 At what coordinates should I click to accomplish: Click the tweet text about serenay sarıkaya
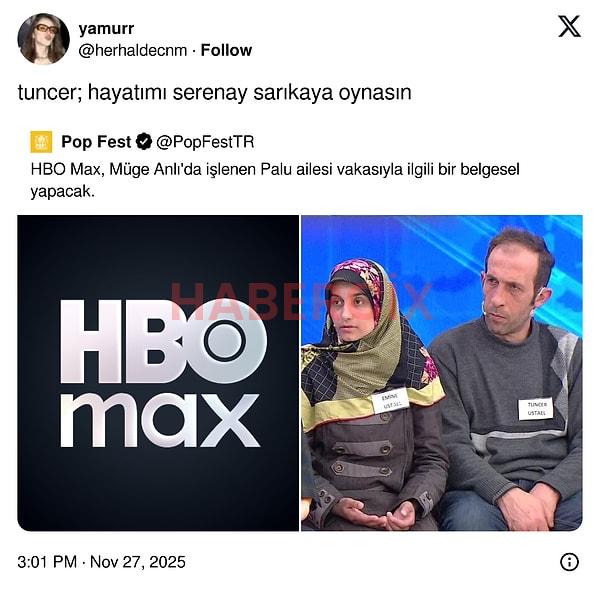point(215,93)
